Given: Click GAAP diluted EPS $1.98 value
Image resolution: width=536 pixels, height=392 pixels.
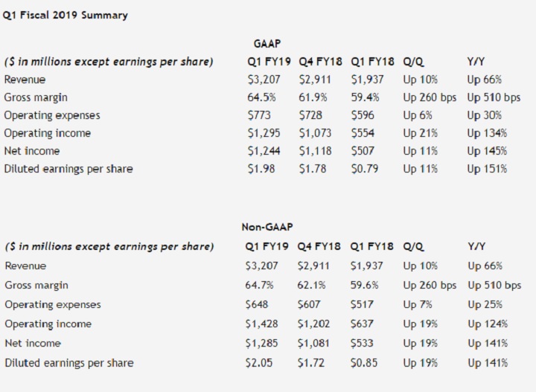Looking at the screenshot, I should (261, 169).
